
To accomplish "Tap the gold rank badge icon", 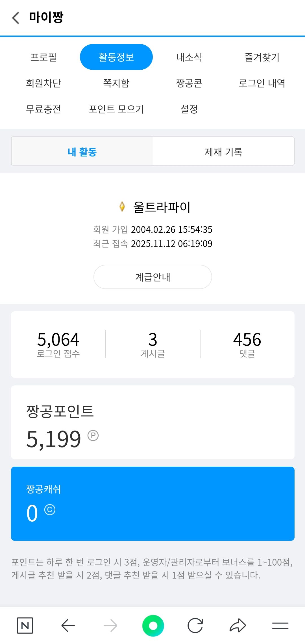I will point(122,207).
